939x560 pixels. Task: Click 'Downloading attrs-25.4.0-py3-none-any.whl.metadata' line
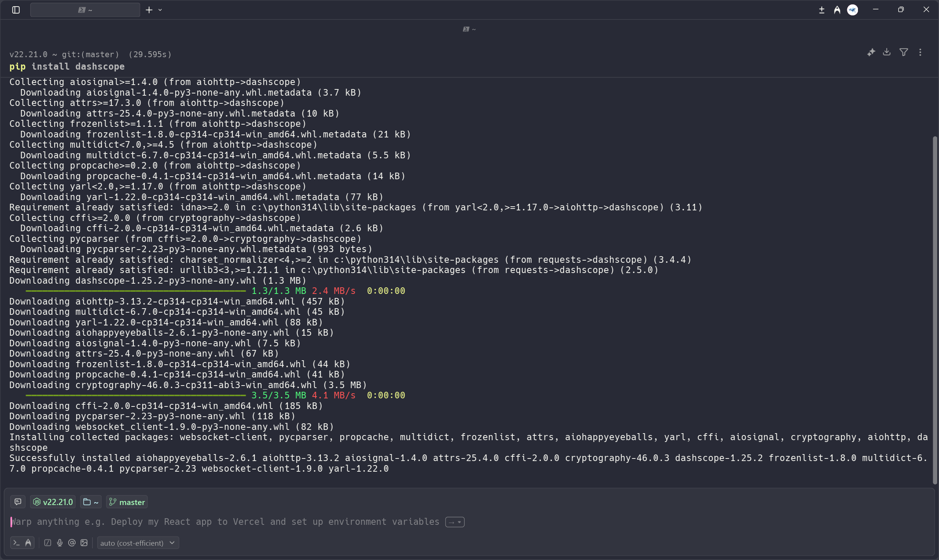pyautogui.click(x=180, y=113)
